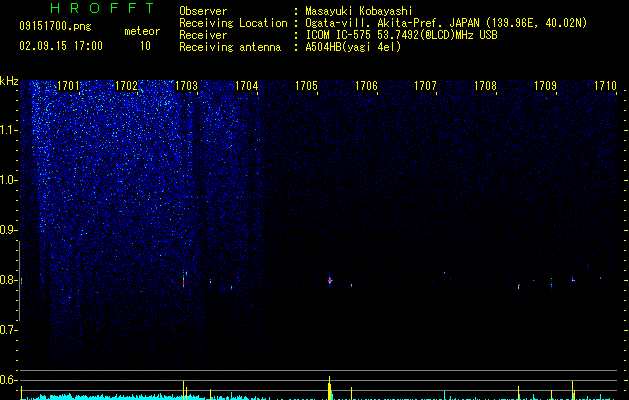629x400 pixels.
Task: Click the 1705 time marker
Action: pyautogui.click(x=306, y=86)
